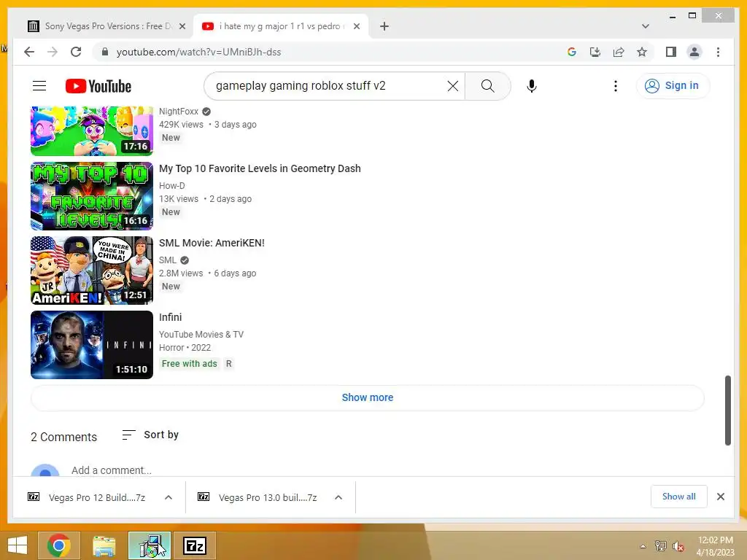The image size is (747, 560).
Task: Click the muted volume tray icon
Action: point(678,546)
